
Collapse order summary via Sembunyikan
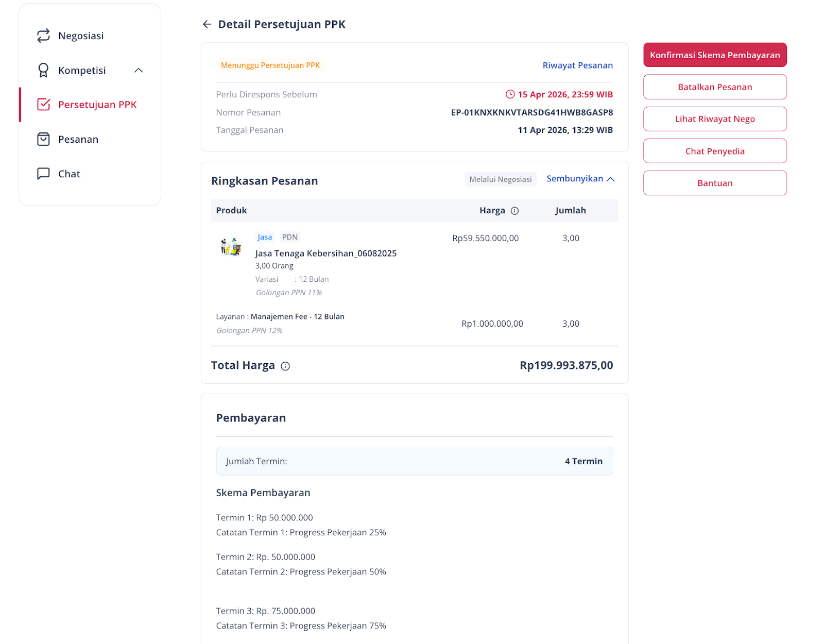point(575,179)
